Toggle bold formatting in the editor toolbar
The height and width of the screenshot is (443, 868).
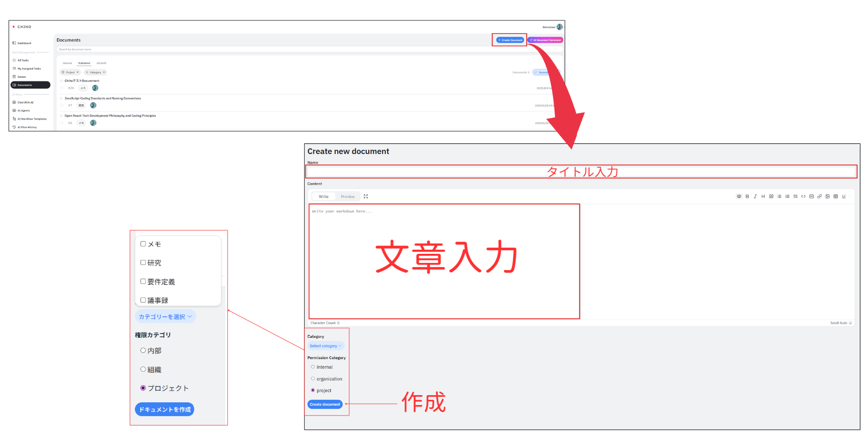pyautogui.click(x=747, y=196)
